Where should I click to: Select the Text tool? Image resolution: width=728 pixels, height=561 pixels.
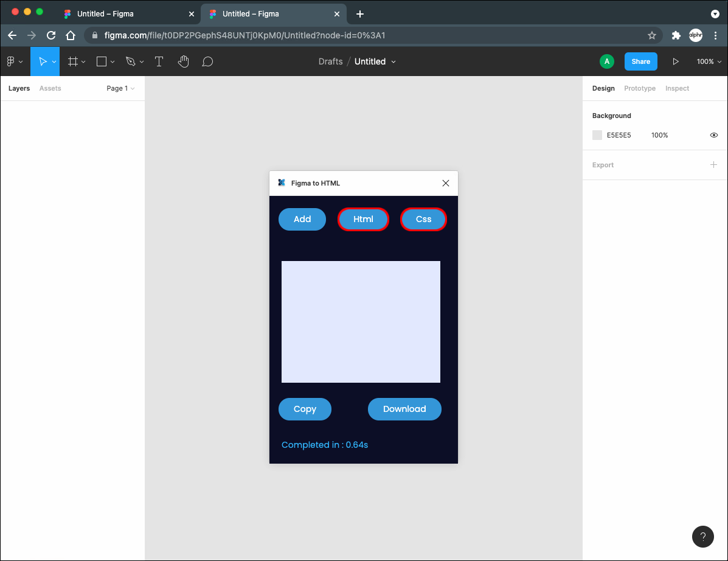click(x=159, y=61)
